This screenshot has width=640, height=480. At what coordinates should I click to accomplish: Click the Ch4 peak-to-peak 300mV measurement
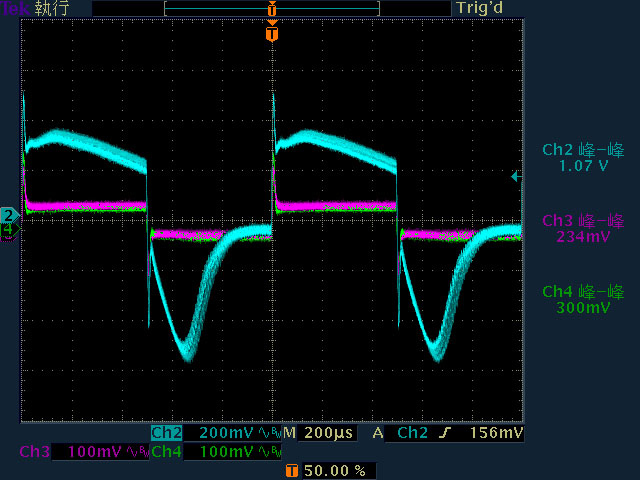(583, 299)
